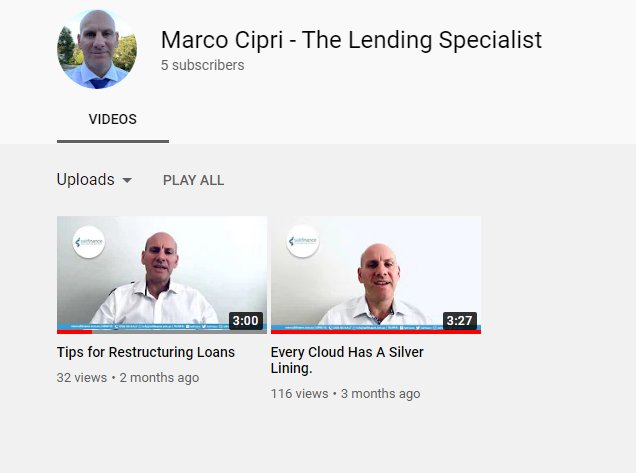Click the saltfinance logo in second thumbnail
The height and width of the screenshot is (473, 636).
303,241
